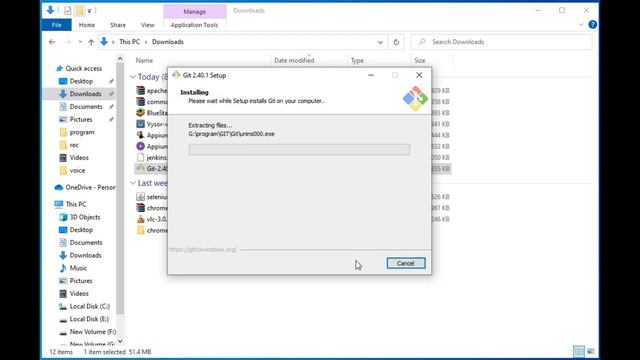Switch to the Share ribbon tab

point(118,25)
